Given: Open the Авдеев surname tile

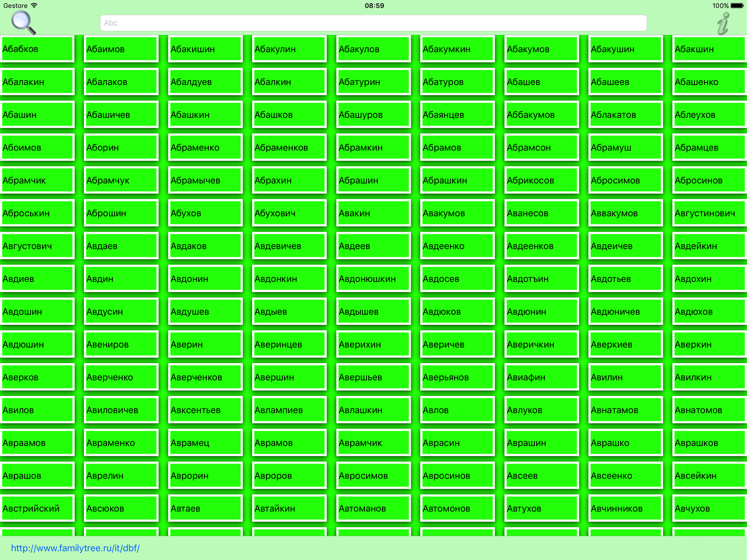Looking at the screenshot, I should coord(373,246).
